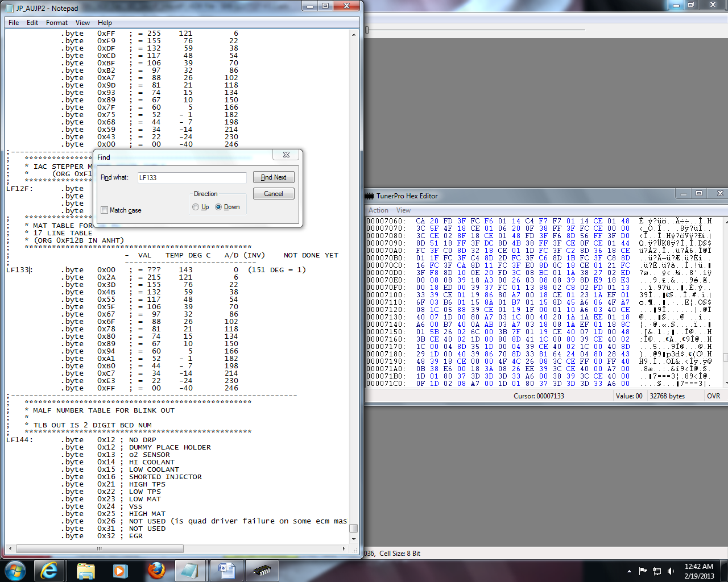Image resolution: width=728 pixels, height=582 pixels.
Task: Click hex address 000071C0 row
Action: [385, 384]
